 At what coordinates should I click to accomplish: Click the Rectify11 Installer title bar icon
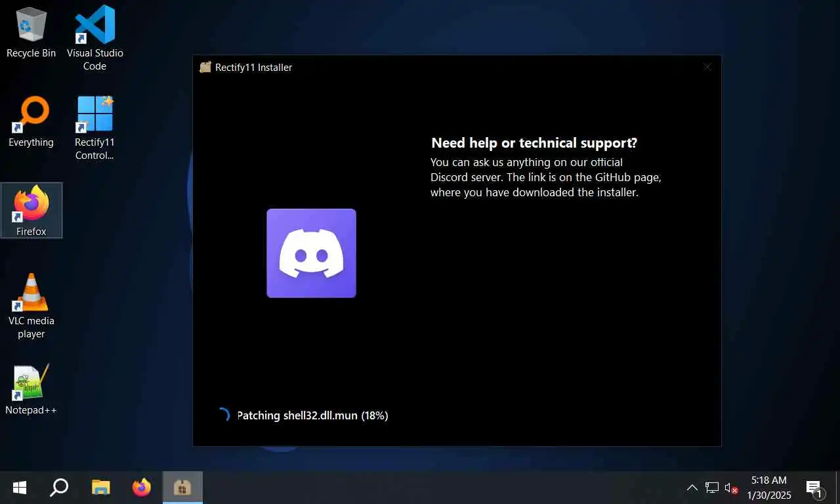click(x=205, y=67)
